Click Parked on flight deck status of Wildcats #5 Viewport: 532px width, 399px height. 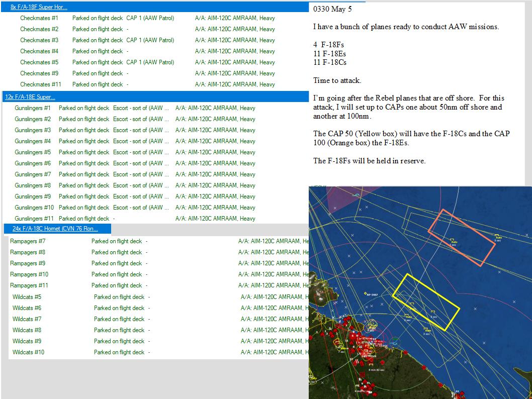[x=119, y=297]
